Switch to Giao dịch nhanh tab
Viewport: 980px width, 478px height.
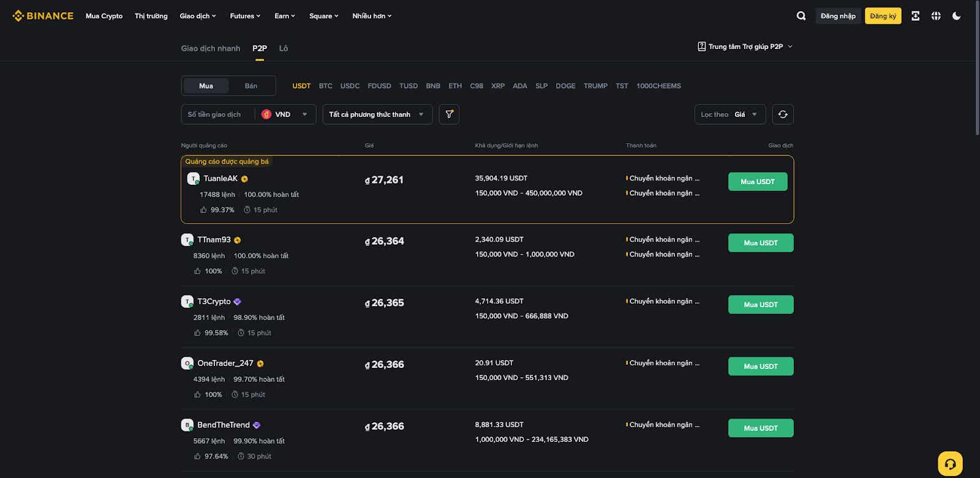[211, 48]
